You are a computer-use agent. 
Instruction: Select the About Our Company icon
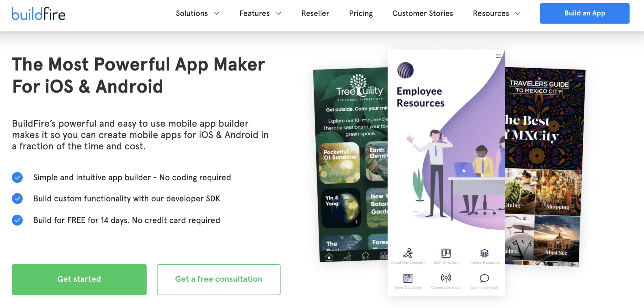[408, 253]
